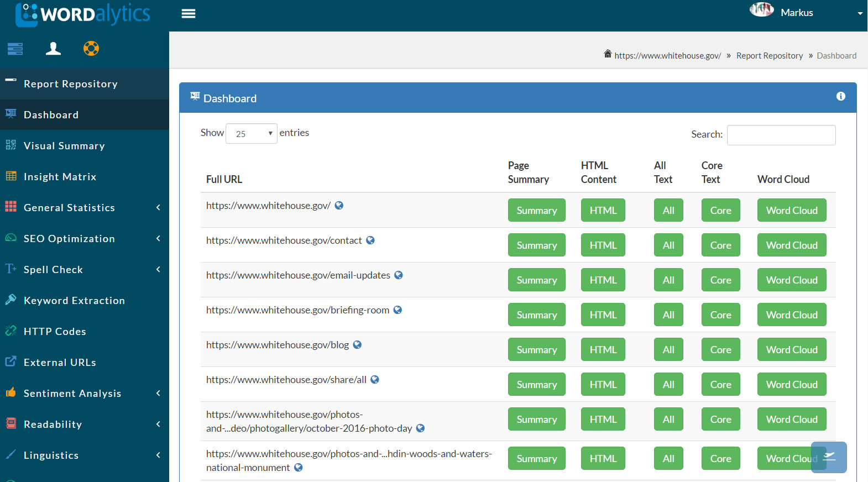Click the Sentiment Analysis thumbs-up icon
The width and height of the screenshot is (868, 482).
point(11,392)
